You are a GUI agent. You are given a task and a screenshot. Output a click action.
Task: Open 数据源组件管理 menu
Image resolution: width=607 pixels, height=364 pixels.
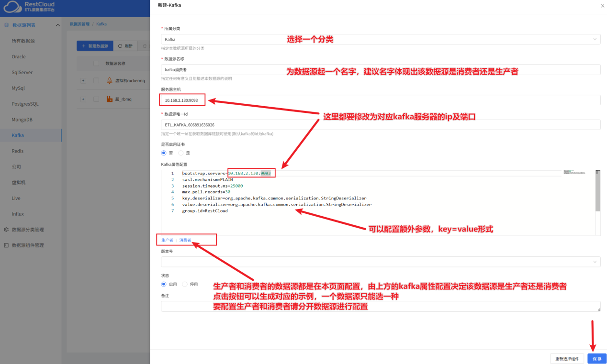(27, 245)
